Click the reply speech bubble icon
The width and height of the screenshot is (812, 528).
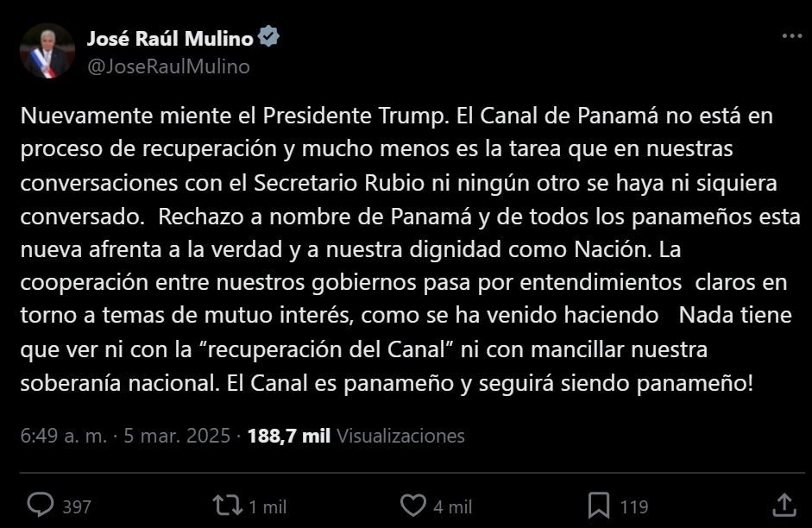click(41, 505)
